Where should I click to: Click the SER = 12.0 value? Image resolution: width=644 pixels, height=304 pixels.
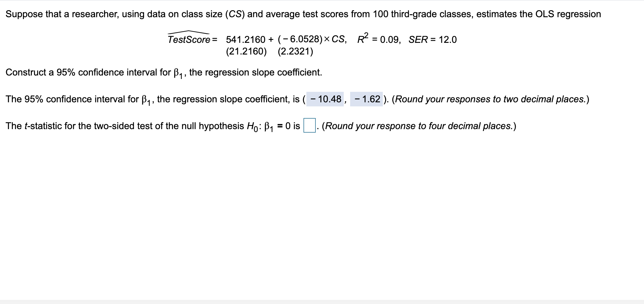433,39
